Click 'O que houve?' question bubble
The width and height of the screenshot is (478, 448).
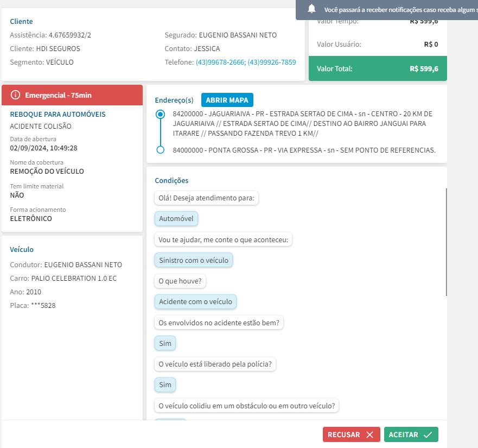tap(180, 281)
